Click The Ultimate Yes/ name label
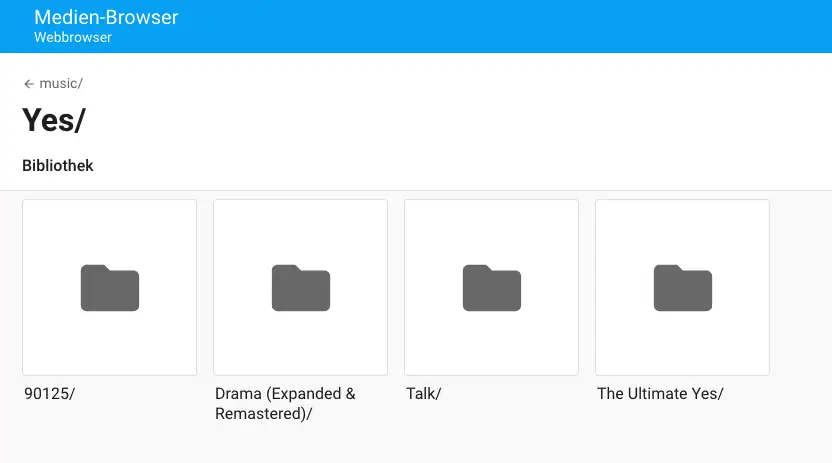This screenshot has height=463, width=832. 660,394
